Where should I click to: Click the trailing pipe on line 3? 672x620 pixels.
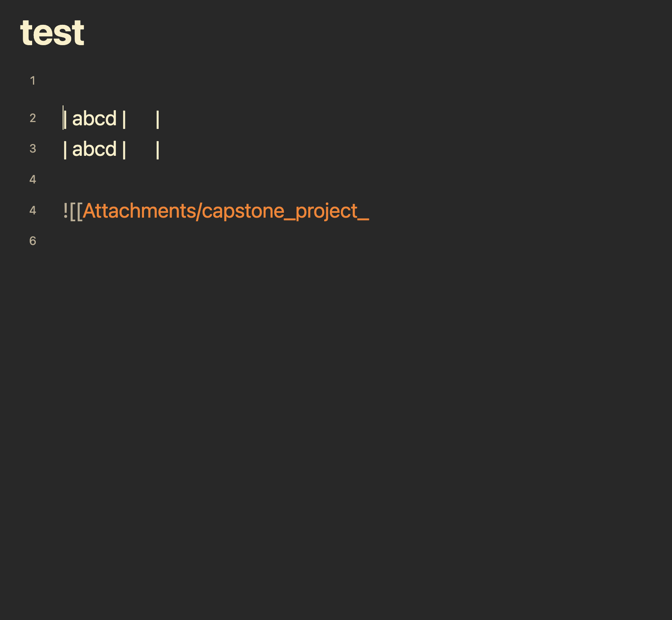pos(157,150)
